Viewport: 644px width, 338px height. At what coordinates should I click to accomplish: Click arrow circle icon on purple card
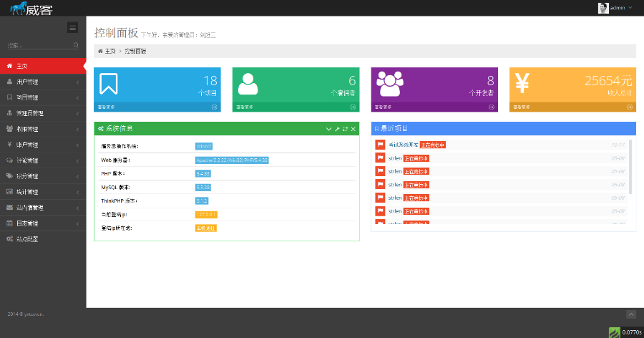[491, 107]
